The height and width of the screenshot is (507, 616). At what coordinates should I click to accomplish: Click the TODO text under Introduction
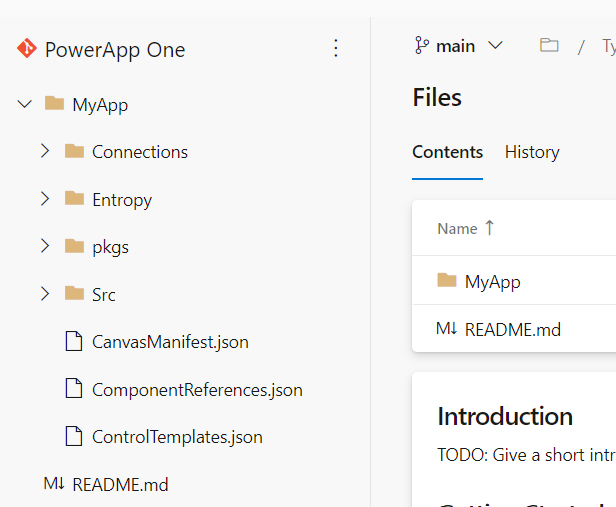click(x=526, y=455)
